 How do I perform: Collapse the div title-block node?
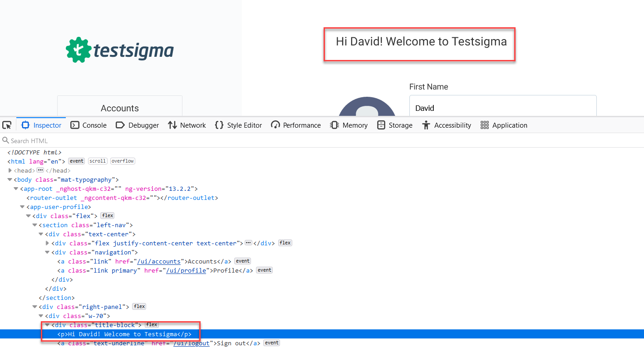48,325
